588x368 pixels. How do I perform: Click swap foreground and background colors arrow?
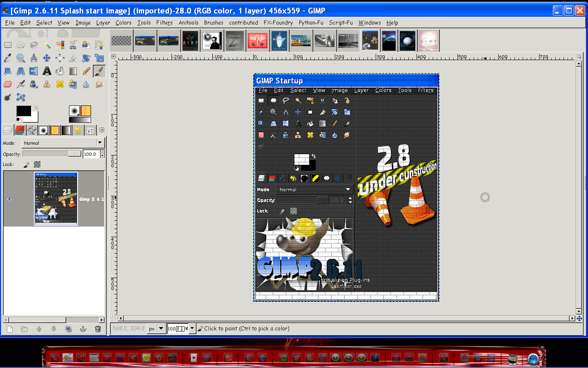point(36,108)
